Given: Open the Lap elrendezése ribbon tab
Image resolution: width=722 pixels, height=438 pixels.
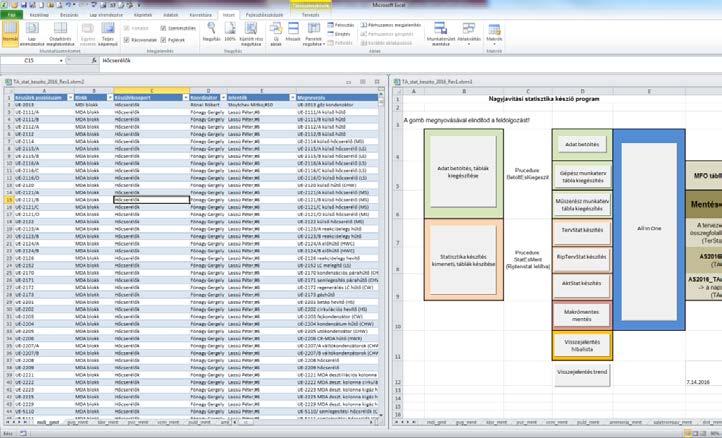Looking at the screenshot, I should 106,15.
